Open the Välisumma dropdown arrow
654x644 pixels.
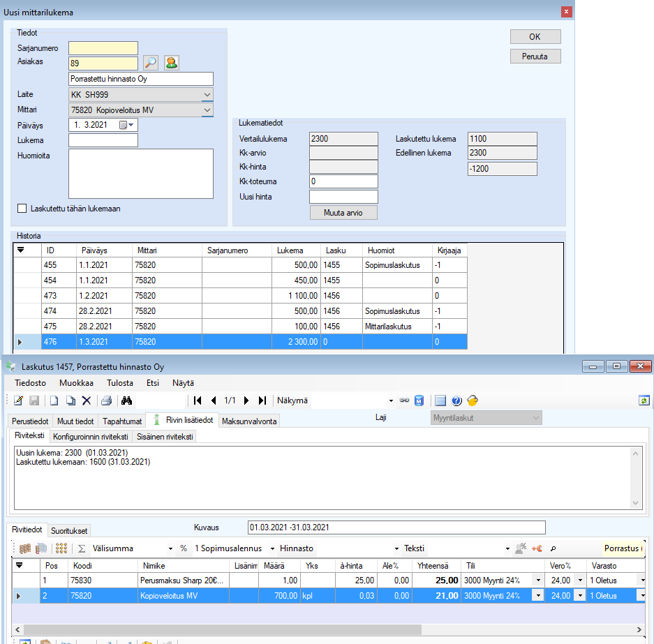point(170,549)
